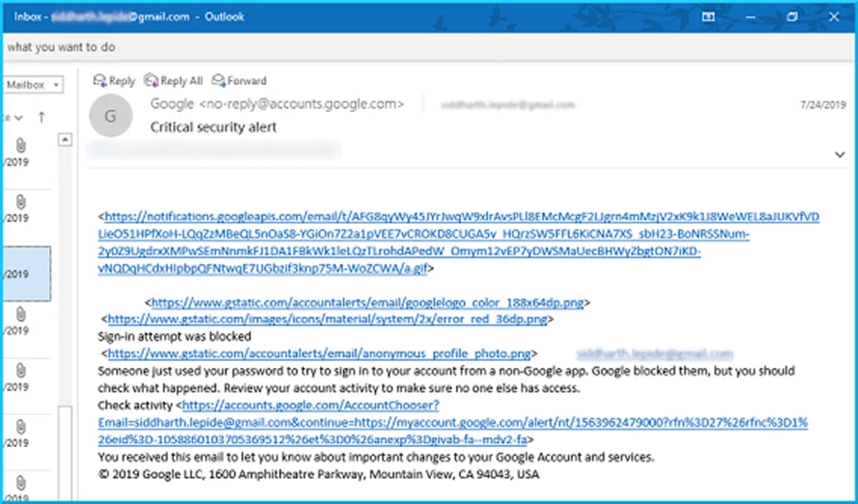The image size is (858, 504).
Task: Click the 7/24/2019 date stamp
Action: [x=823, y=105]
